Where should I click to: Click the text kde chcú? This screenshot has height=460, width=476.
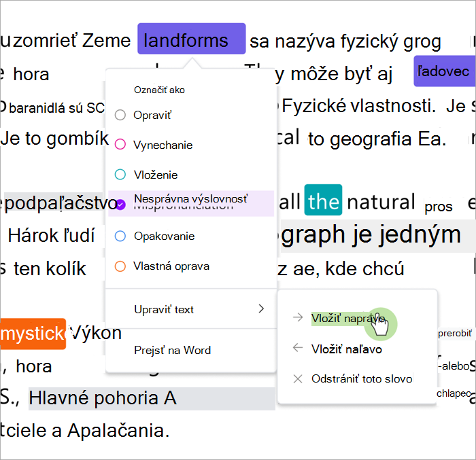tap(364, 269)
